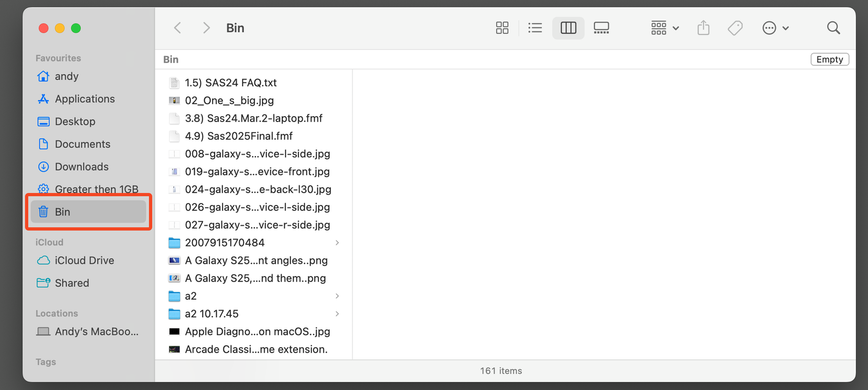
Task: Expand the grouping options dropdown
Action: point(664,27)
